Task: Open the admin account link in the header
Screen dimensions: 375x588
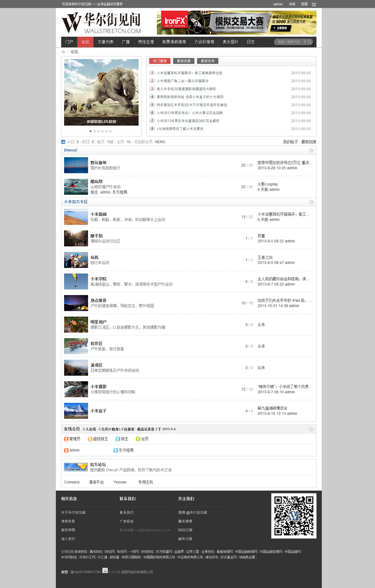Action: tap(278, 4)
